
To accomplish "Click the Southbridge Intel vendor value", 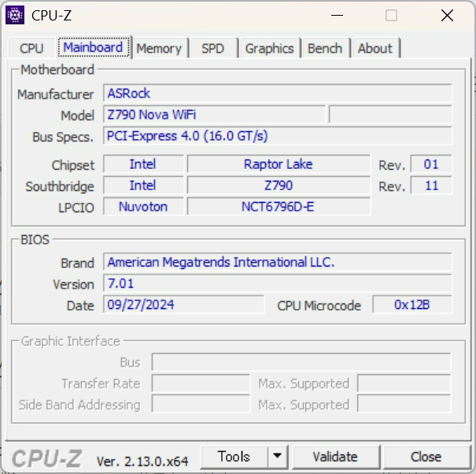I will pos(143,186).
